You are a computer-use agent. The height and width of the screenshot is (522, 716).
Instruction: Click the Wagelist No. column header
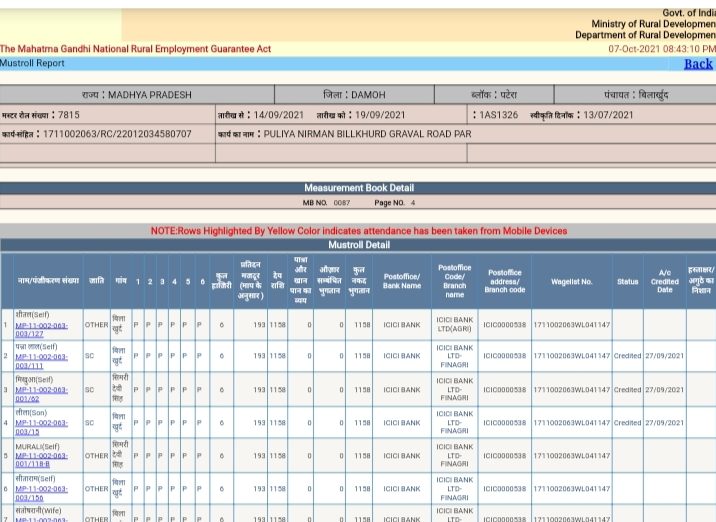coord(572,282)
